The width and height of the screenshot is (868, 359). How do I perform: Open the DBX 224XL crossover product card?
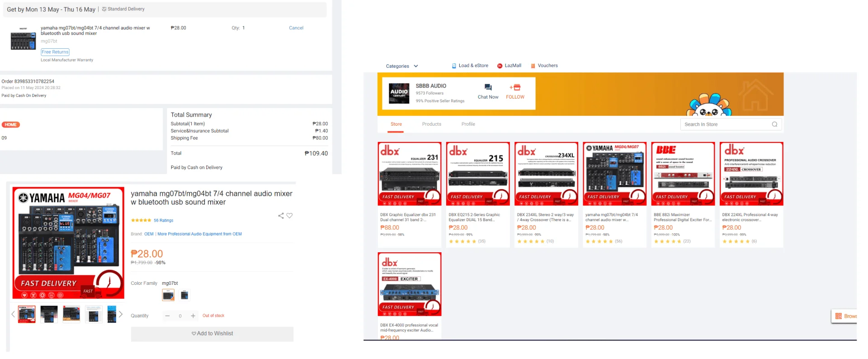(751, 194)
